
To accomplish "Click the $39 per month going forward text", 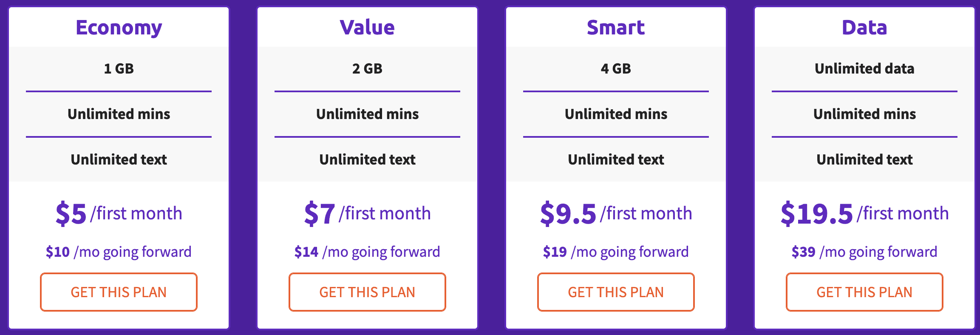I will coord(864,252).
